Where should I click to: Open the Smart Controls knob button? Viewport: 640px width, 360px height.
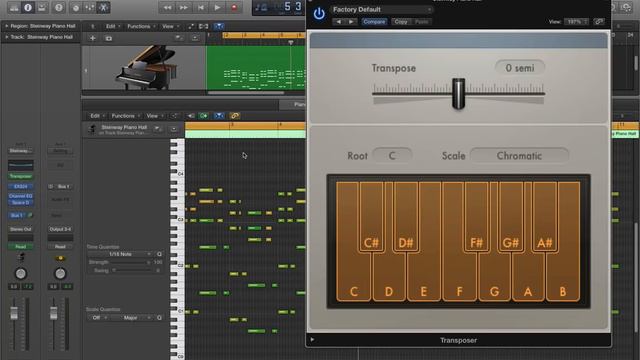76,7
